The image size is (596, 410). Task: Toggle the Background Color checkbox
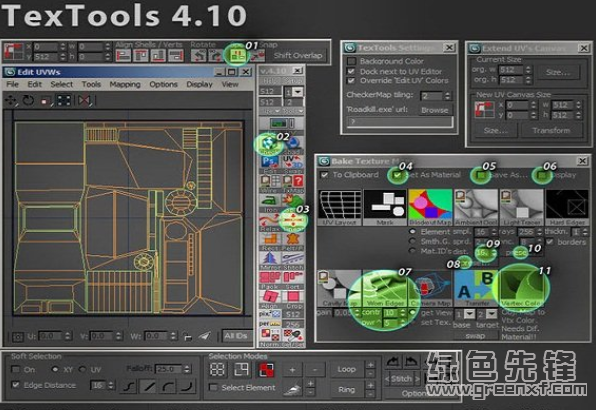tap(351, 61)
